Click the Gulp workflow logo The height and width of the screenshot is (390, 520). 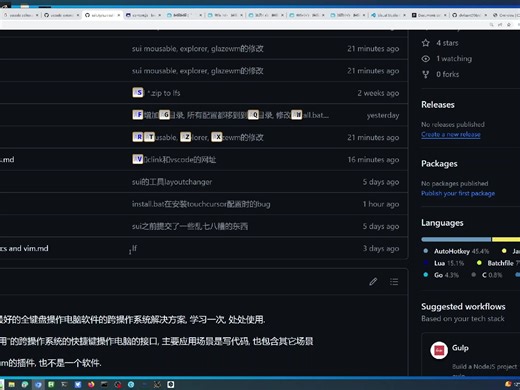click(x=439, y=350)
